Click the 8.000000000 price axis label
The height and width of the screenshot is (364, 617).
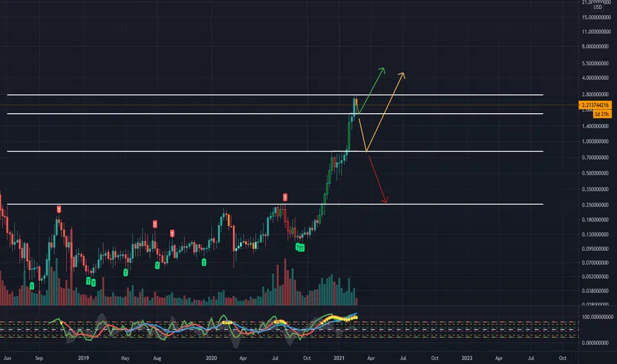click(596, 46)
